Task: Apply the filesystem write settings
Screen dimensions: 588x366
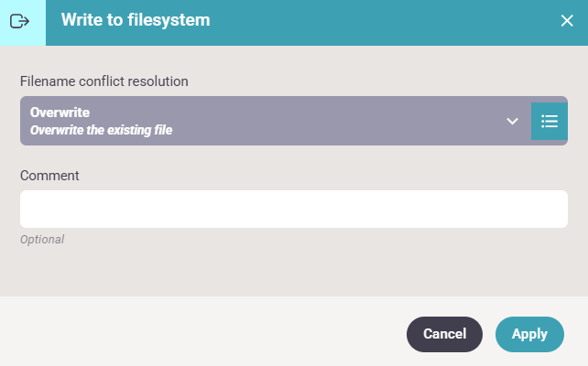Action: 529,334
